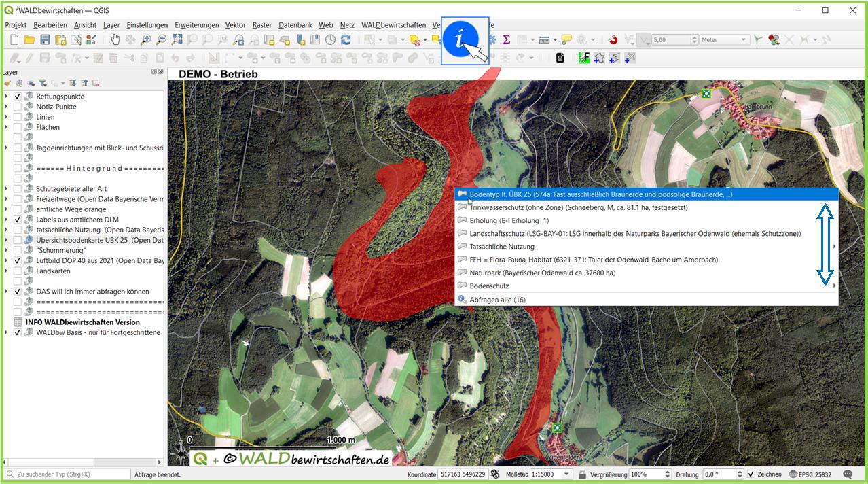Viewport: 868px width, 484px height.
Task: Toggle the Zeichnen render checkbox
Action: point(751,474)
